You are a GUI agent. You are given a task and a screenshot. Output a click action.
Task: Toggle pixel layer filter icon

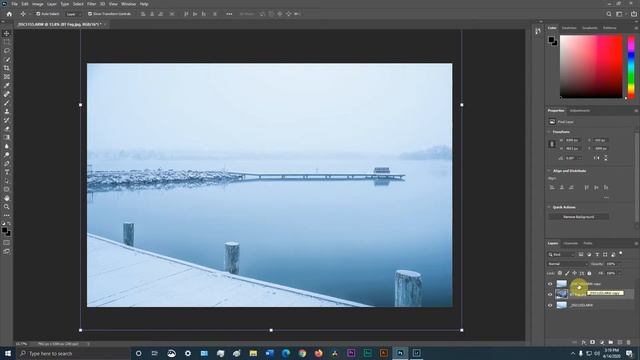point(581,254)
